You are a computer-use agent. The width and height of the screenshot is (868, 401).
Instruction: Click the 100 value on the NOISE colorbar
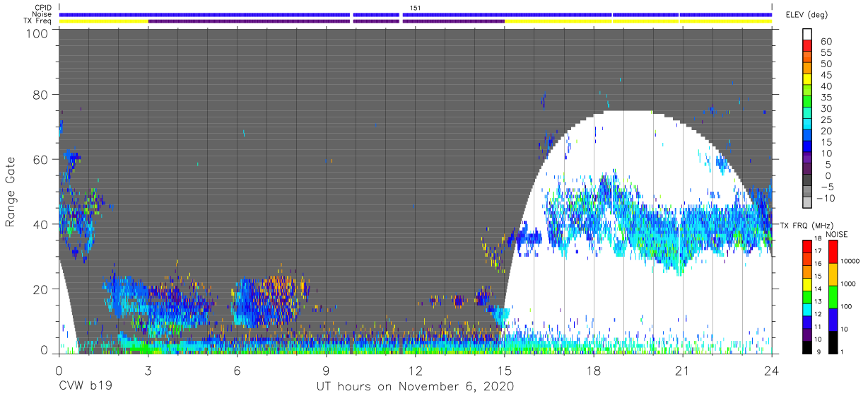[x=847, y=306]
